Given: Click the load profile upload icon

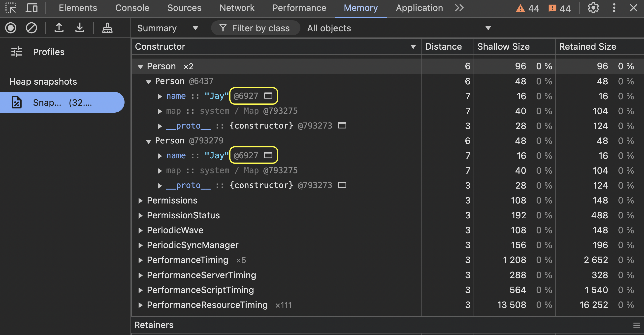Looking at the screenshot, I should coord(59,28).
